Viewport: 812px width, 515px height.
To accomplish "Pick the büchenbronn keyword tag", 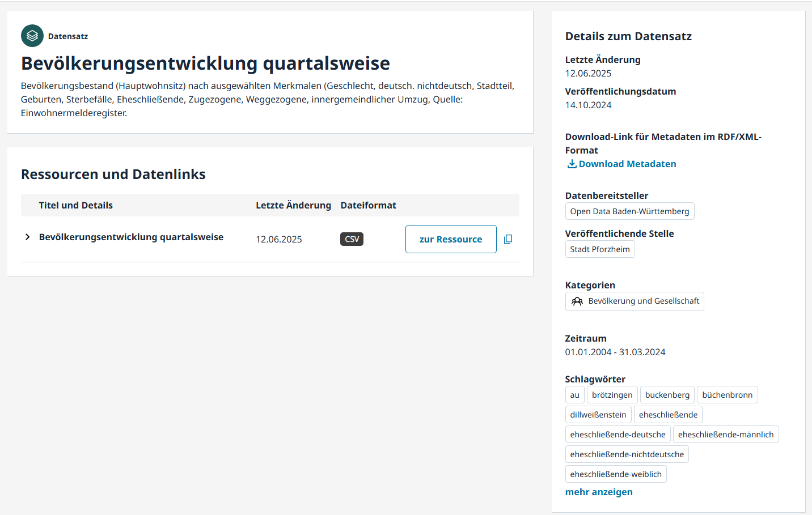I will (x=727, y=395).
